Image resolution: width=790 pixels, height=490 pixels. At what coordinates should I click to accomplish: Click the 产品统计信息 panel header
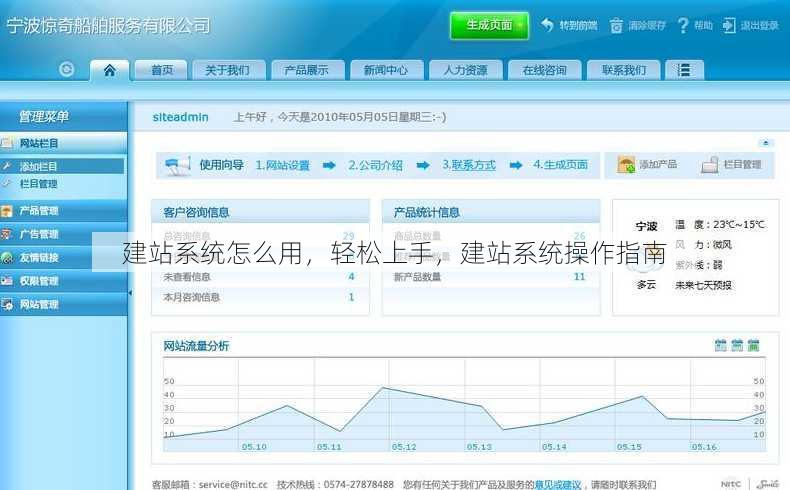pos(491,212)
